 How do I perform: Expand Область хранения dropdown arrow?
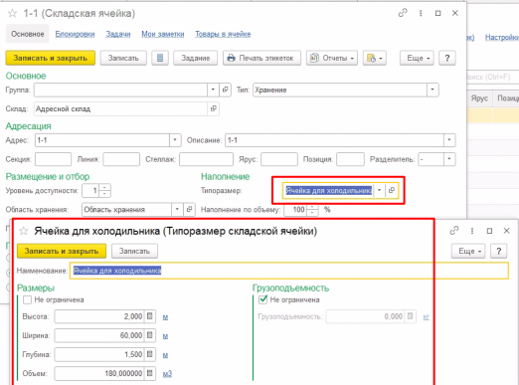coord(177,209)
